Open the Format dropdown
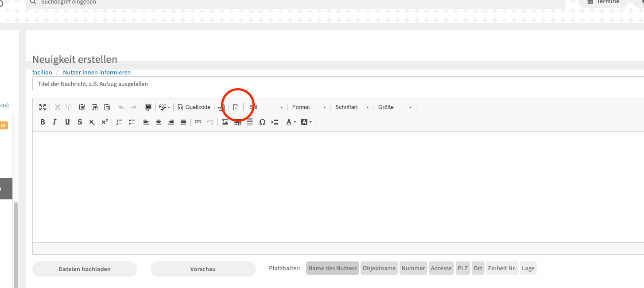The height and width of the screenshot is (288, 644). click(309, 107)
